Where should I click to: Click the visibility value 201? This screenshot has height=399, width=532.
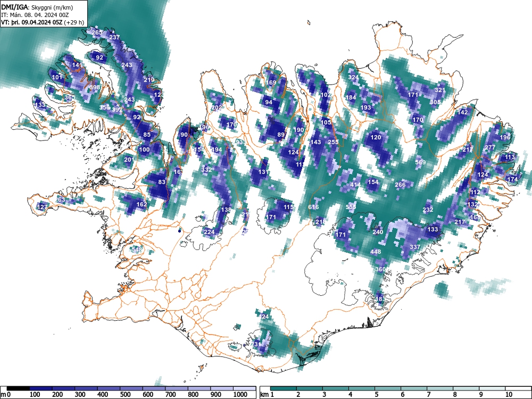129,160
